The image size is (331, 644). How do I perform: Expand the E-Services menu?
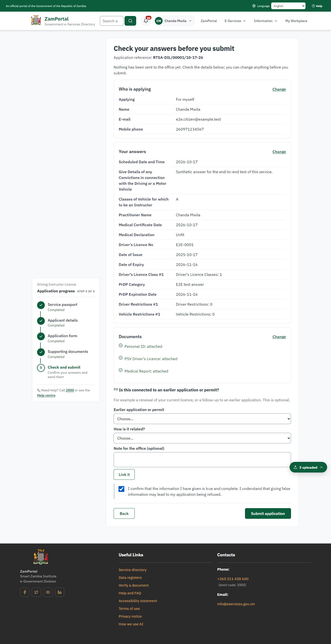[235, 21]
